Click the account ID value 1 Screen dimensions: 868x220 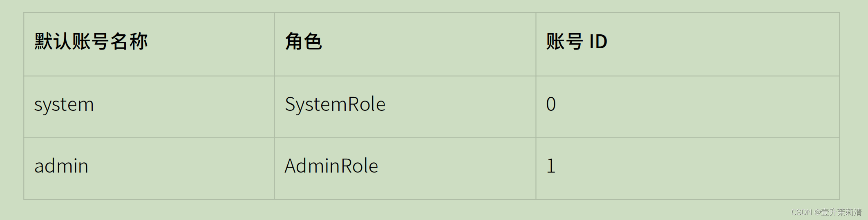[551, 166]
